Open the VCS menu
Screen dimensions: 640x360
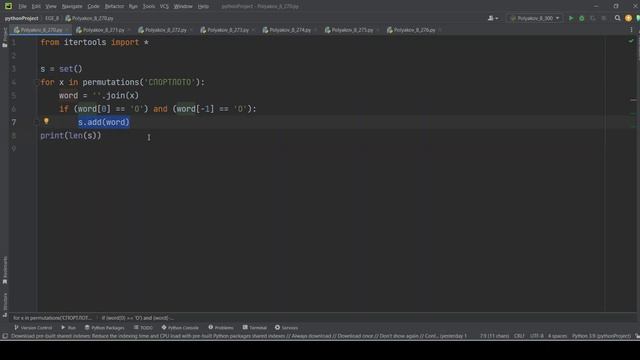point(164,6)
